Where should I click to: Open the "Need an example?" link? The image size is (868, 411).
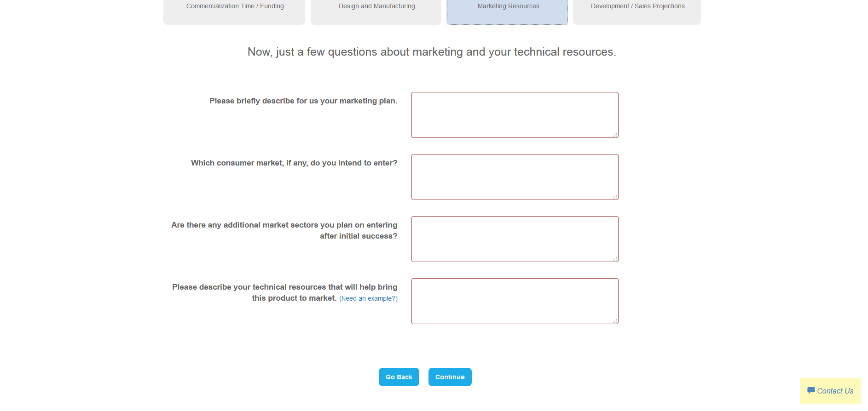point(368,299)
